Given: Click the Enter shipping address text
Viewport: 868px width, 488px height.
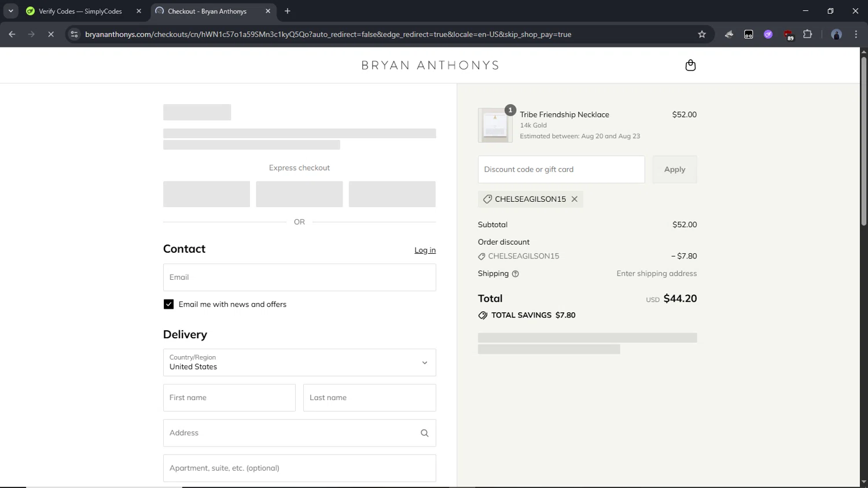Looking at the screenshot, I should point(657,273).
